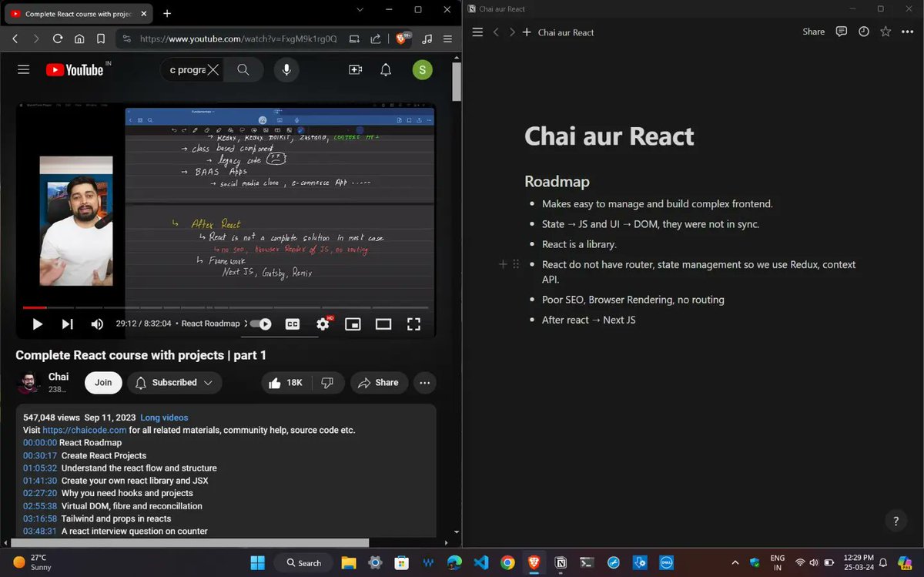The width and height of the screenshot is (924, 577).
Task: Share the YouTube video
Action: (x=378, y=382)
